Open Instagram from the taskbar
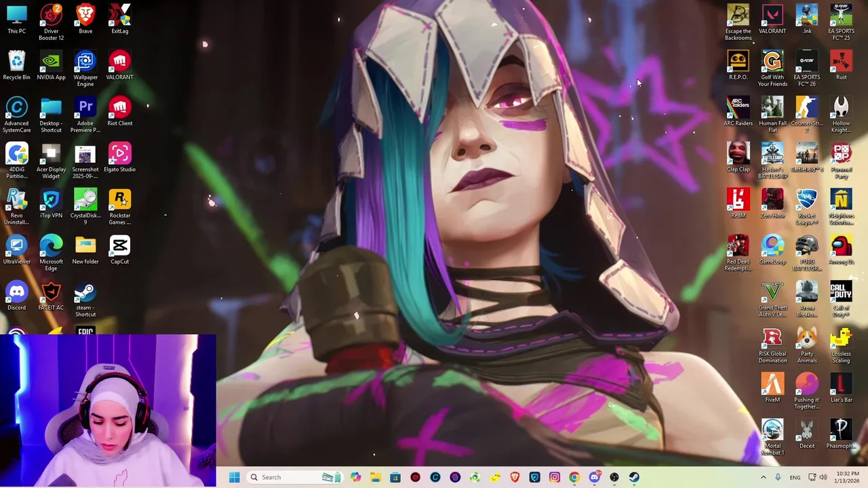Viewport: 868px width, 488px height. pyautogui.click(x=555, y=477)
